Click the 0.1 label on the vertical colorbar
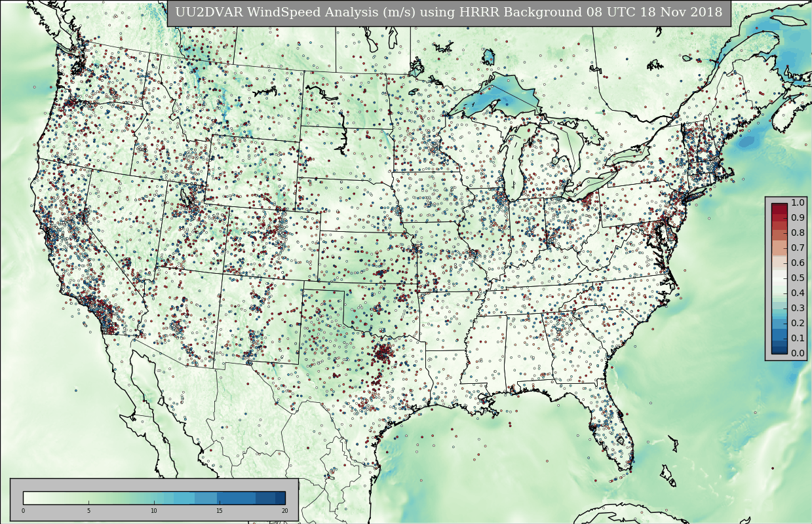Screen dimensions: 812x524 (x=798, y=338)
